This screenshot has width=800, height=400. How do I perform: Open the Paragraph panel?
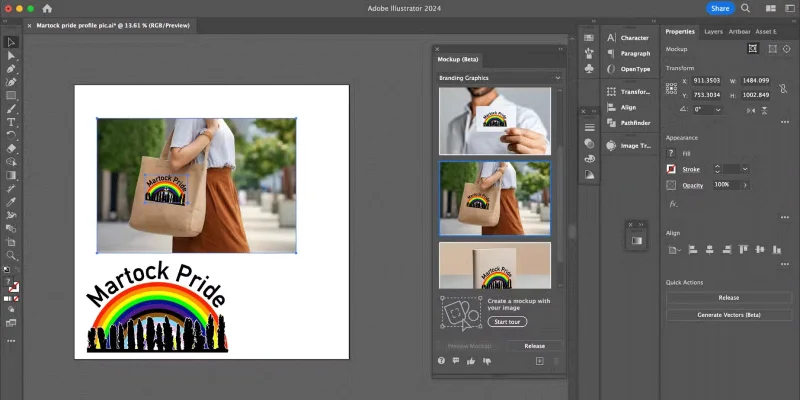tap(635, 54)
